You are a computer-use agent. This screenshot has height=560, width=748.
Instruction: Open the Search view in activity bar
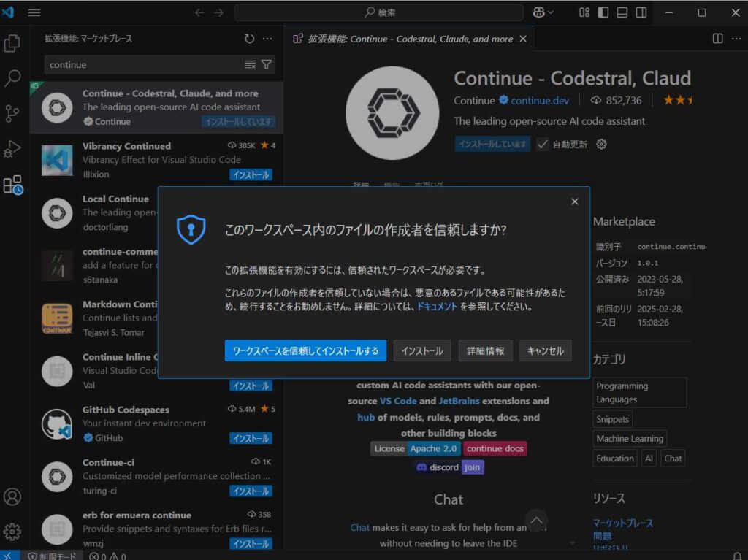pyautogui.click(x=12, y=77)
